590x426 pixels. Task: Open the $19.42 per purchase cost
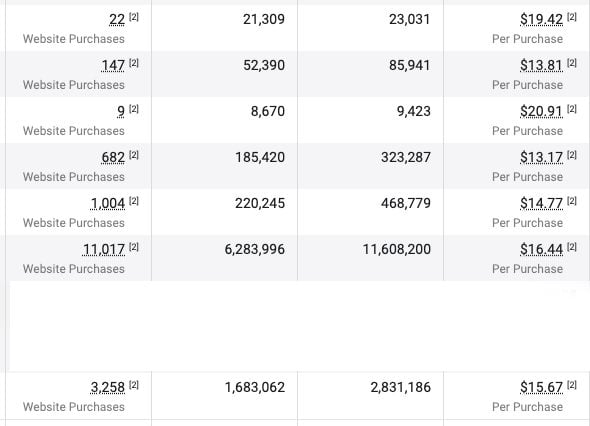coord(541,19)
